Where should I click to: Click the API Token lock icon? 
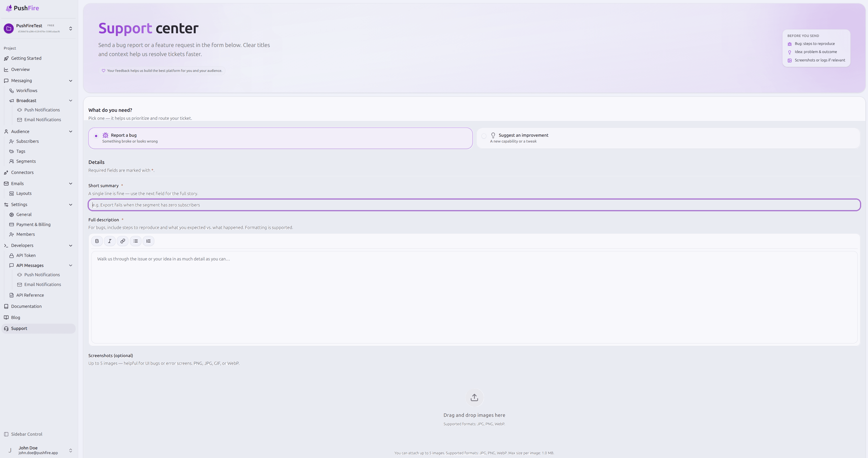click(x=11, y=256)
